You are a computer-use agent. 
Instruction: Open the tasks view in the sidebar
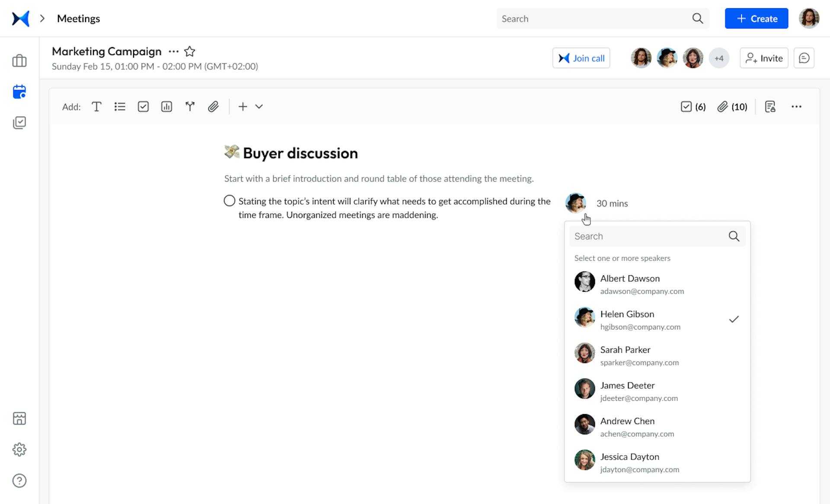pos(20,122)
